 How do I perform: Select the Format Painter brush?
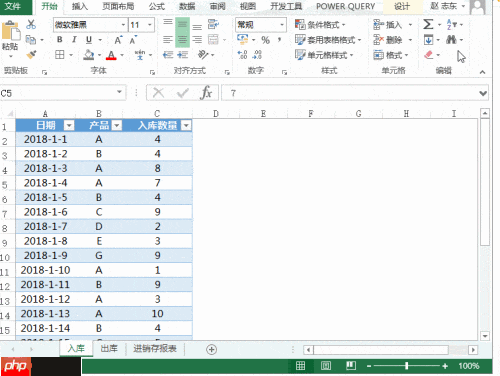pyautogui.click(x=31, y=55)
